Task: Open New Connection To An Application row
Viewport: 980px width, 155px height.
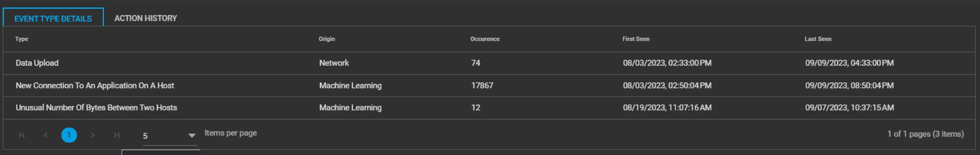Action: click(x=489, y=86)
